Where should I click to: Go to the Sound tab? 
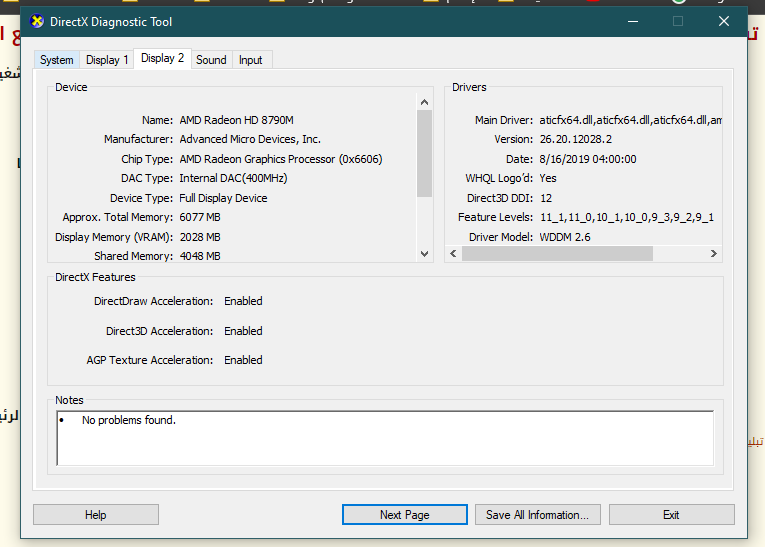211,60
